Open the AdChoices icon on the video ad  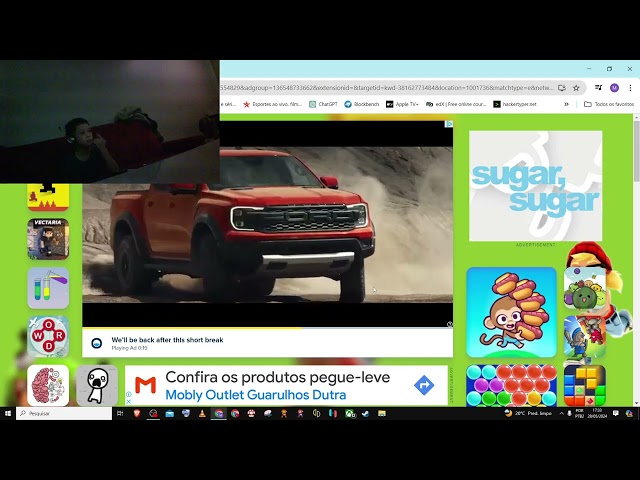tap(449, 124)
